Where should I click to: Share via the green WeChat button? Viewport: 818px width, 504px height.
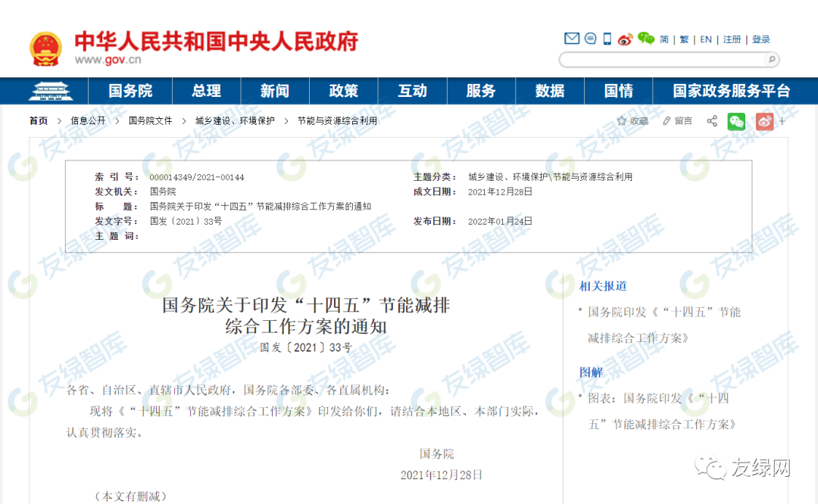(x=736, y=121)
